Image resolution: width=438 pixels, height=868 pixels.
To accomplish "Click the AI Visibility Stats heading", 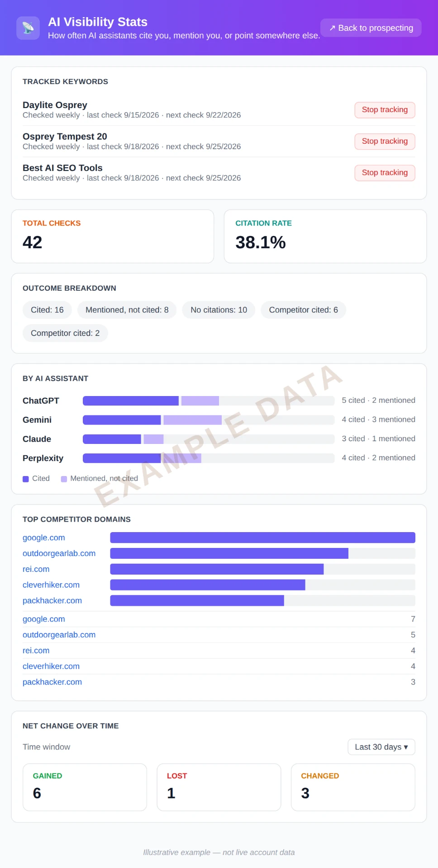I will (98, 22).
